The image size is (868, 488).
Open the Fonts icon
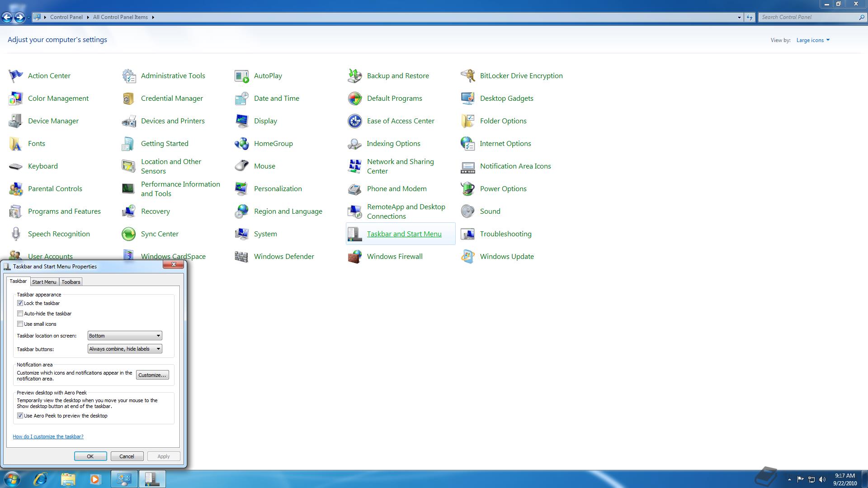tap(16, 144)
